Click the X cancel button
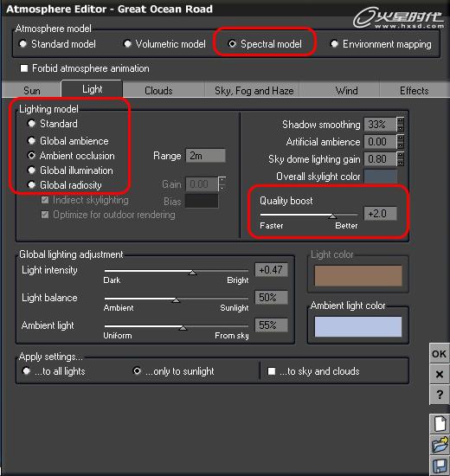The height and width of the screenshot is (476, 450). (440, 374)
